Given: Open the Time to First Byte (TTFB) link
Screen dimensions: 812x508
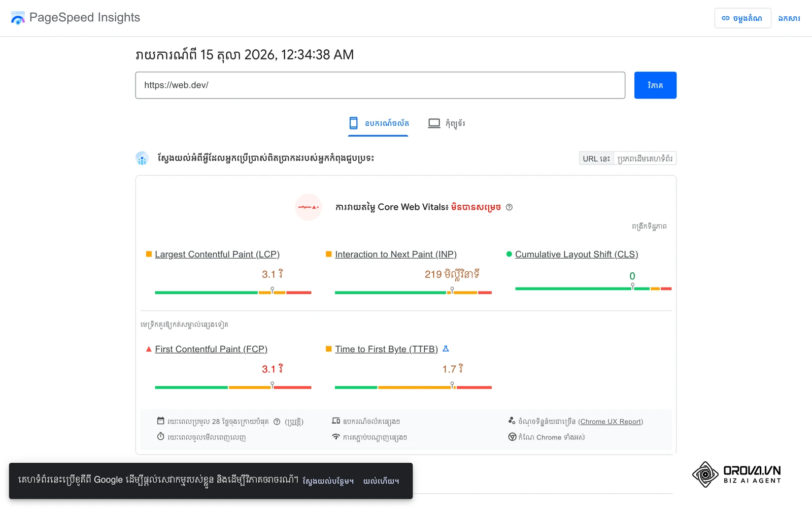Looking at the screenshot, I should 386,350.
